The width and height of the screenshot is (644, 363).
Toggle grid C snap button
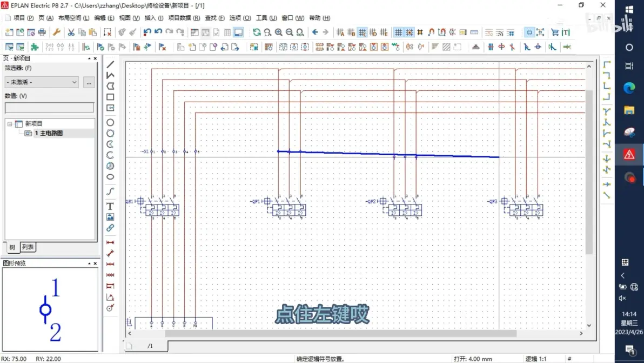click(362, 32)
